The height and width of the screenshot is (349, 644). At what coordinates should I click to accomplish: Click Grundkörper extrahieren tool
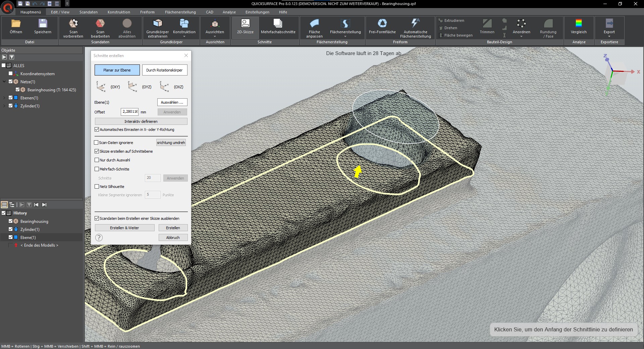pos(157,28)
